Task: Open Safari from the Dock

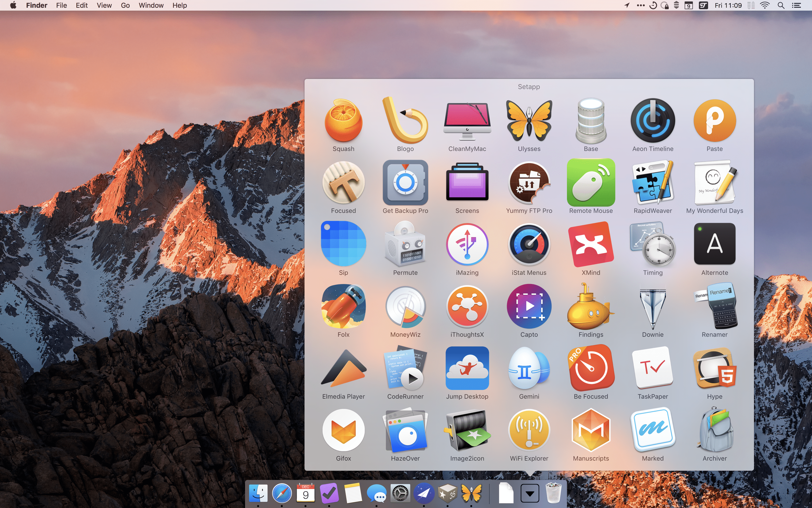Action: click(x=282, y=493)
